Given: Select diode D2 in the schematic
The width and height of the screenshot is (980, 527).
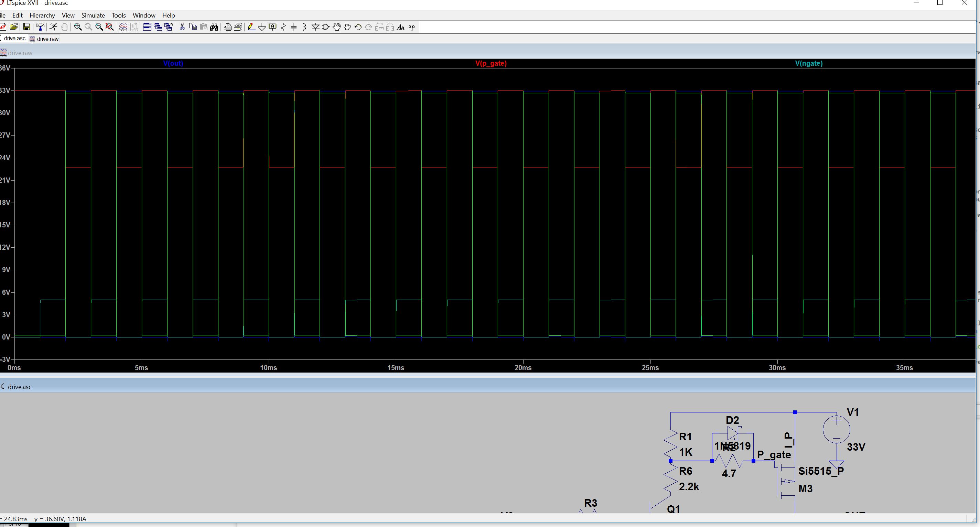Looking at the screenshot, I should (x=733, y=433).
